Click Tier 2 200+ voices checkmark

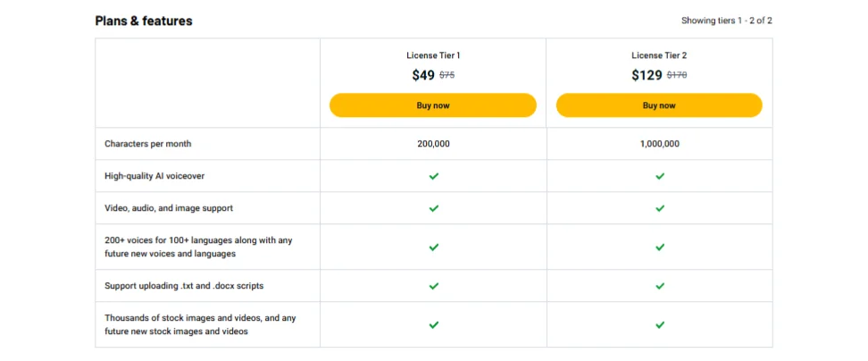pyautogui.click(x=660, y=247)
